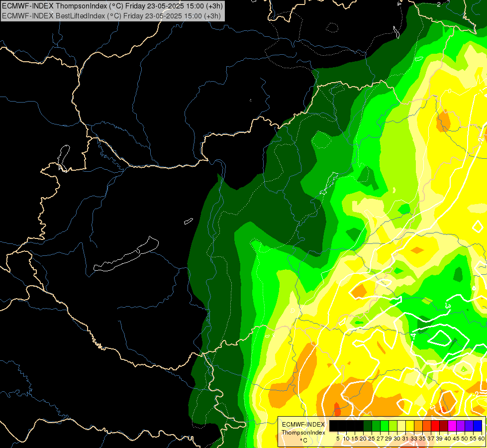
Task: Pick the purple 45–50 legend swatch
Action: coord(461,426)
